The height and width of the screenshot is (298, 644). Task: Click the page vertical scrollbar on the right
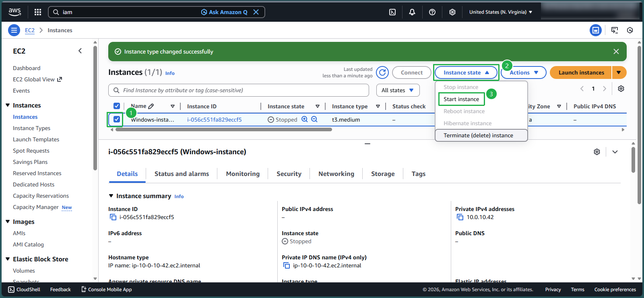639,125
